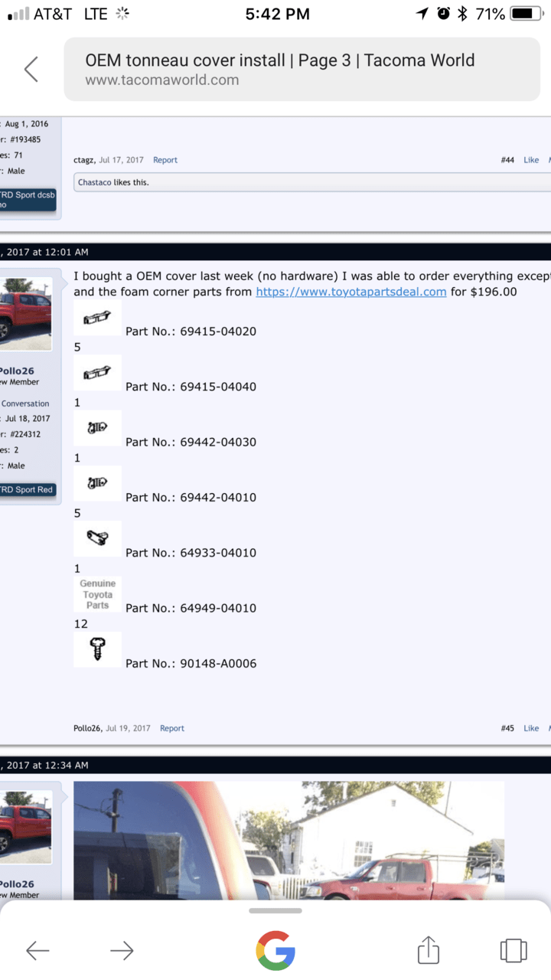The image size is (551, 980).
Task: Tap the forward arrow in bottom toolbar
Action: (x=122, y=951)
